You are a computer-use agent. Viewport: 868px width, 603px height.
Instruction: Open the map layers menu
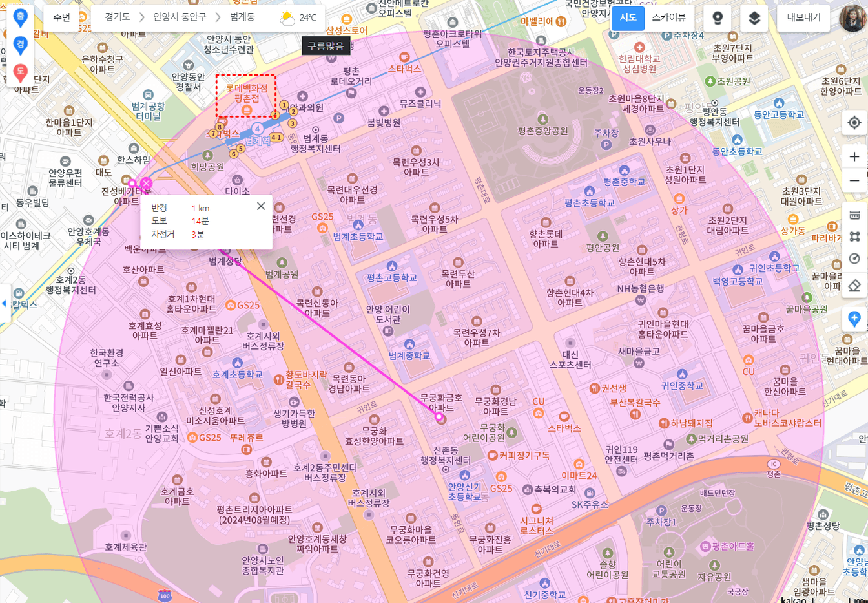754,18
